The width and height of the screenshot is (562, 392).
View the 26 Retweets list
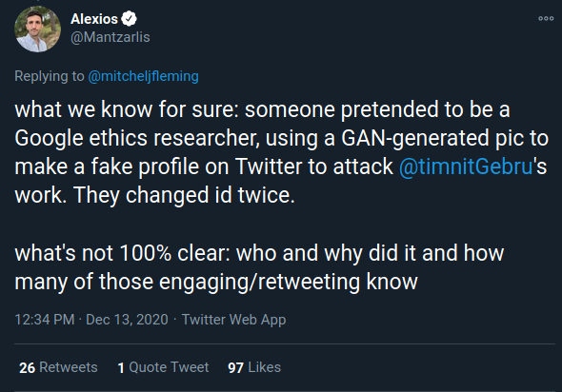(58, 367)
